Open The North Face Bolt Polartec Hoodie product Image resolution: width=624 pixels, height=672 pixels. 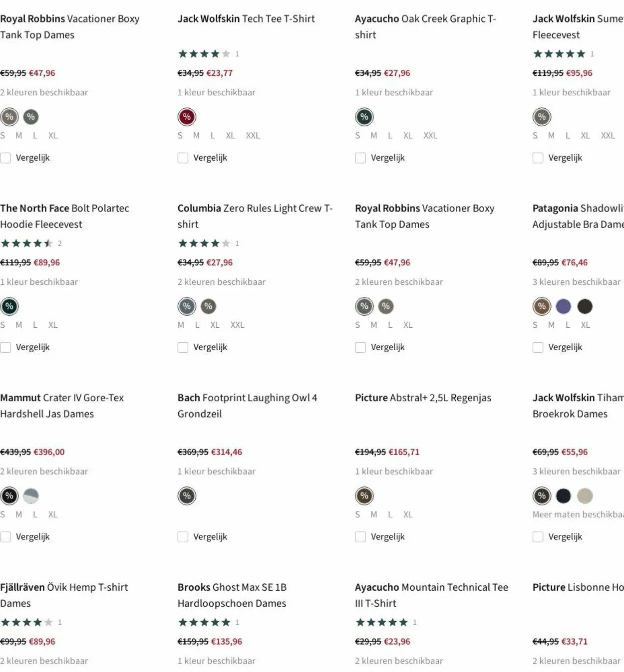point(64,216)
